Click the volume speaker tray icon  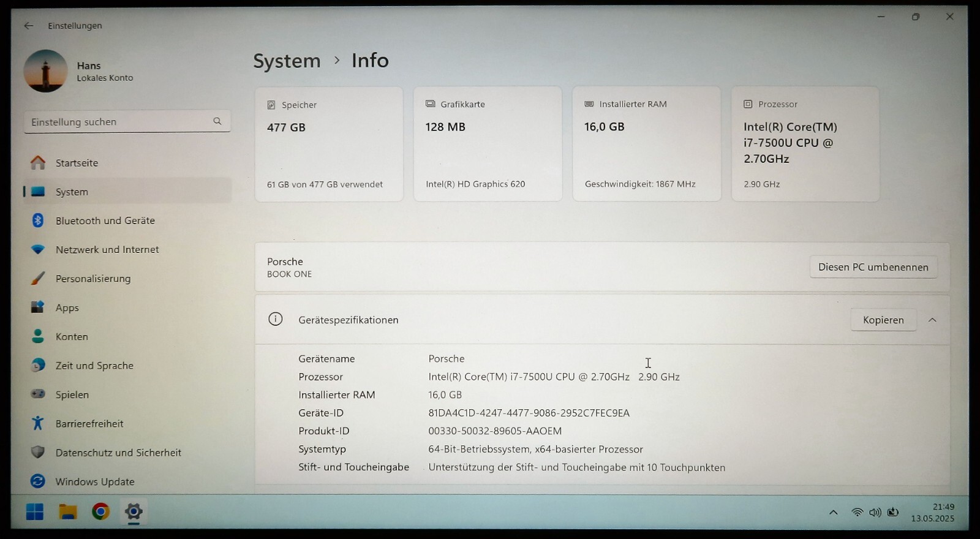tap(875, 512)
